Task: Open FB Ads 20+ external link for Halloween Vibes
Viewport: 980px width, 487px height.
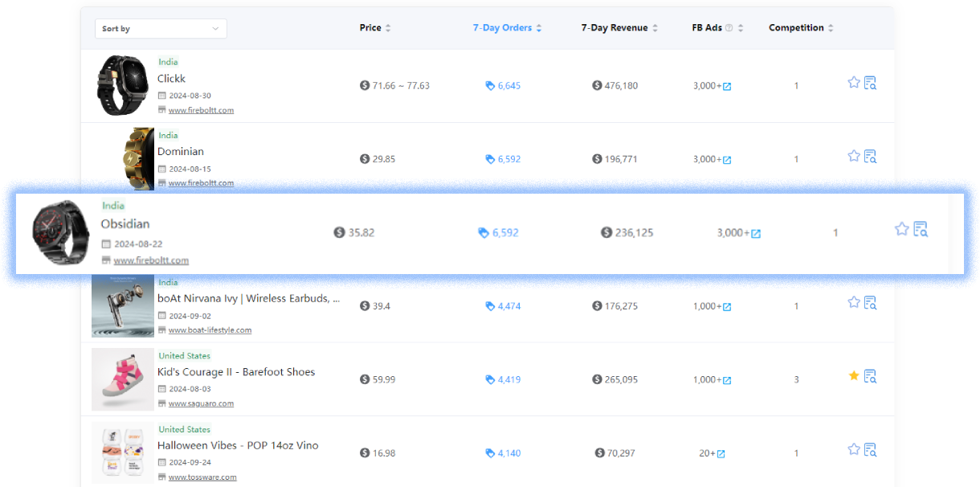Action: 721,454
